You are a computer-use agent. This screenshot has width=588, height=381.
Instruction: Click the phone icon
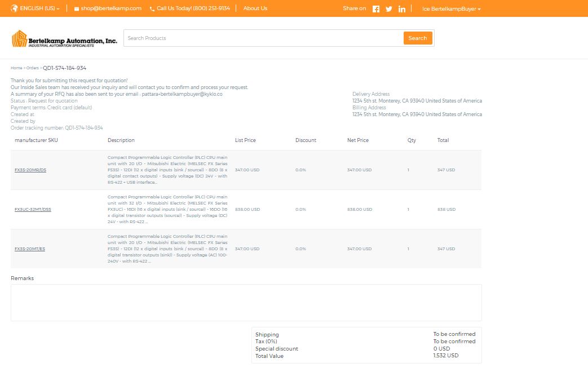[152, 9]
